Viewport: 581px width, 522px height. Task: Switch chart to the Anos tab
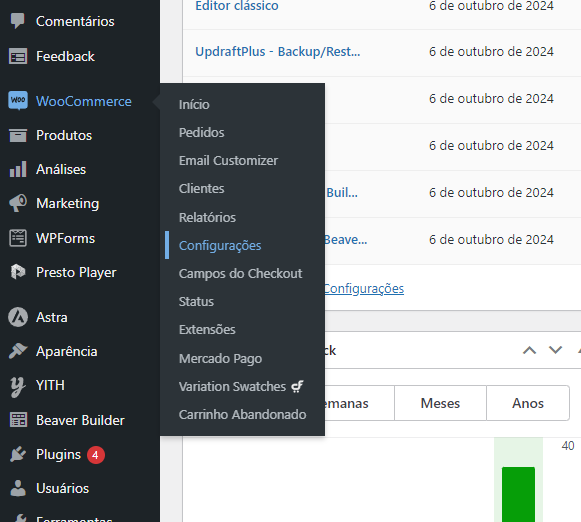(x=528, y=403)
